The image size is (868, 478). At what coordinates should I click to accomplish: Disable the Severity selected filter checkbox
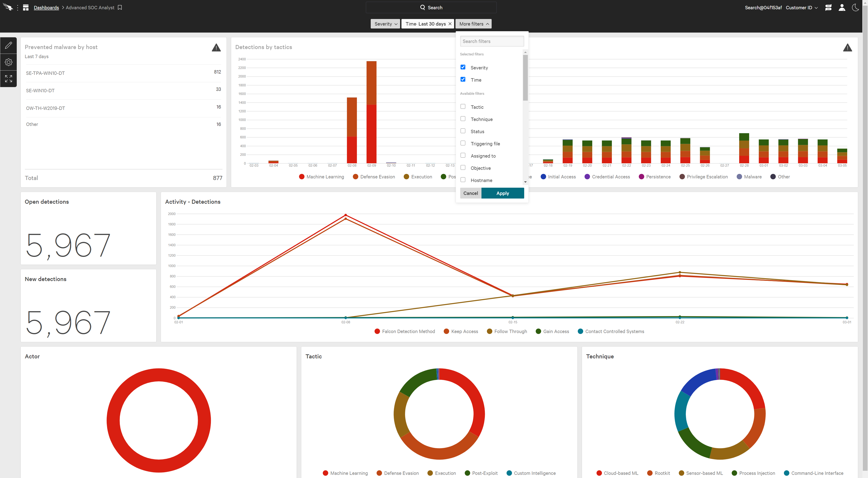(x=463, y=67)
